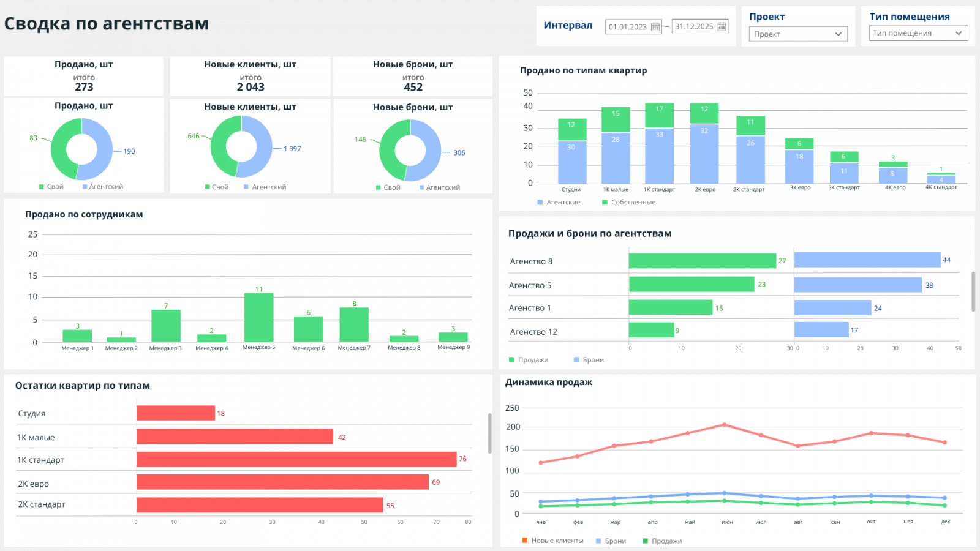Open the start date calendar icon
Screen dimensions: 980x551
pyautogui.click(x=655, y=27)
